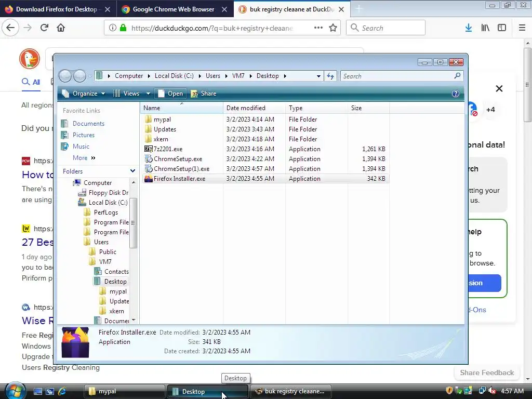Click Show Desktop quick launch icon
532x399 pixels.
click(38, 391)
